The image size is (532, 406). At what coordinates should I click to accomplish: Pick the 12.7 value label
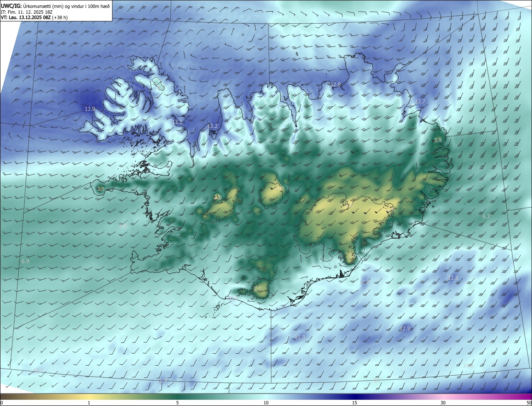coord(420,102)
